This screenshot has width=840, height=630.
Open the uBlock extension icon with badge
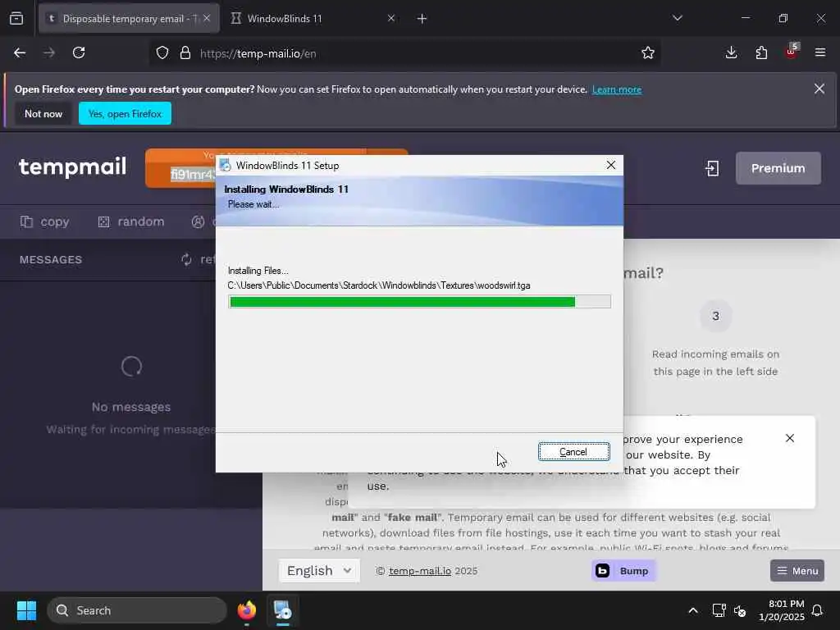792,52
